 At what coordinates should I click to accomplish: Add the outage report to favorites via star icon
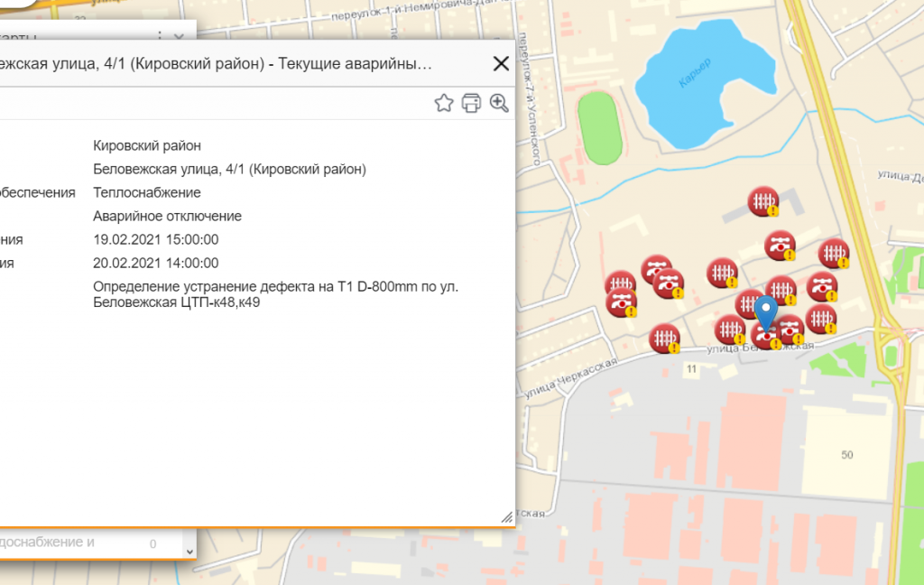(443, 103)
